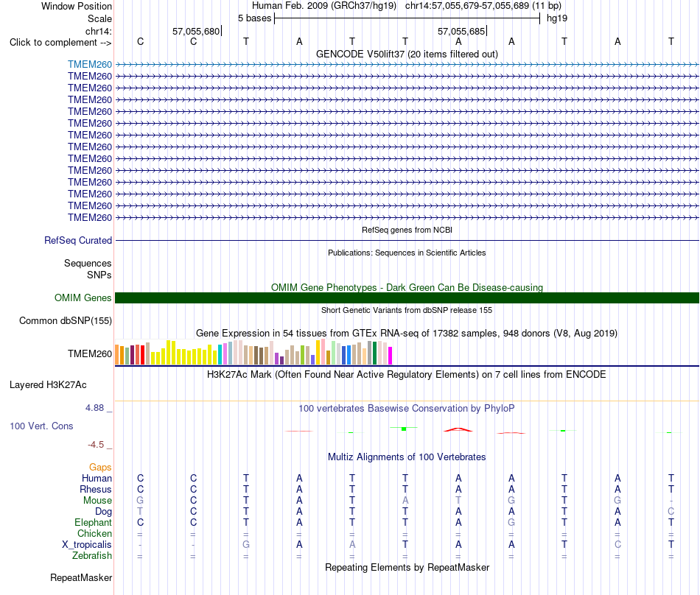Click the 4.88 upper PhyloP axis value

click(x=94, y=408)
